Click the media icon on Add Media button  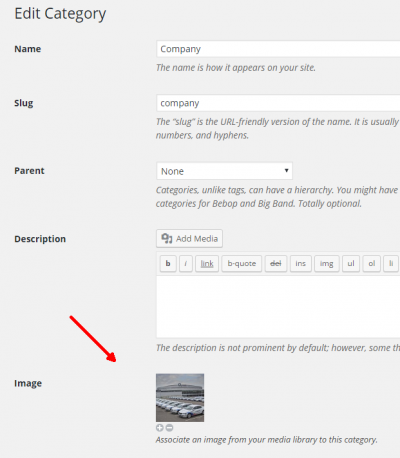point(167,238)
